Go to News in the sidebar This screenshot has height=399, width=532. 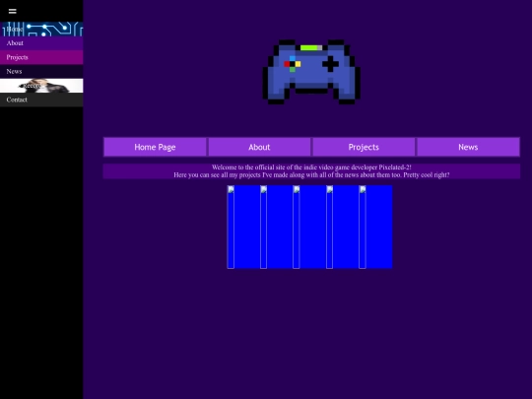coord(41,71)
